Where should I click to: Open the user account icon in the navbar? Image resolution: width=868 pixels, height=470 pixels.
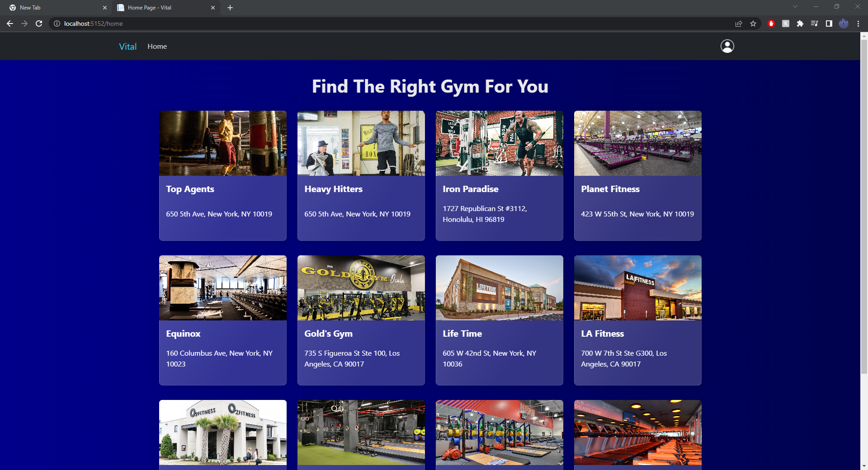(x=726, y=46)
